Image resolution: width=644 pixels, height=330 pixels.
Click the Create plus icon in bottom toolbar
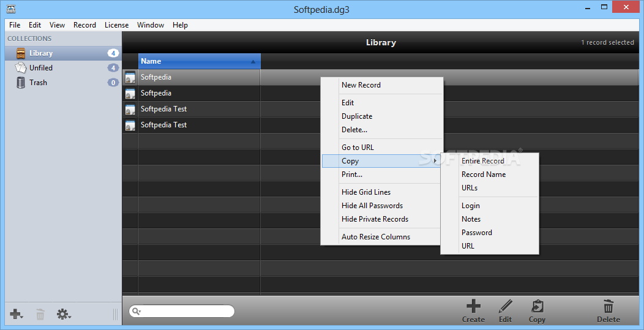pos(473,306)
